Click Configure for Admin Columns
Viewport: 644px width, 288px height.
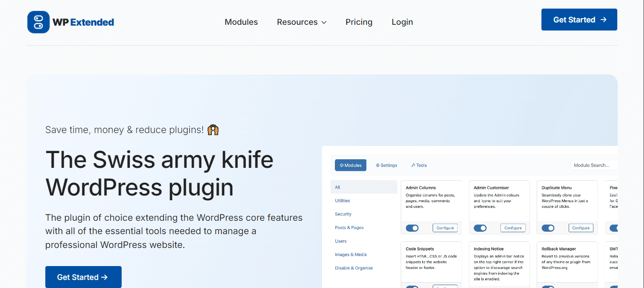(x=445, y=228)
